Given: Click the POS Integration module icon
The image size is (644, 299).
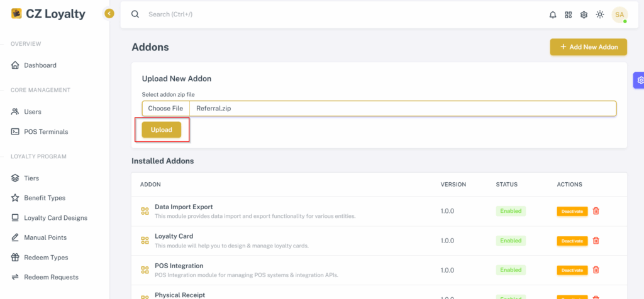Looking at the screenshot, I should [x=145, y=270].
